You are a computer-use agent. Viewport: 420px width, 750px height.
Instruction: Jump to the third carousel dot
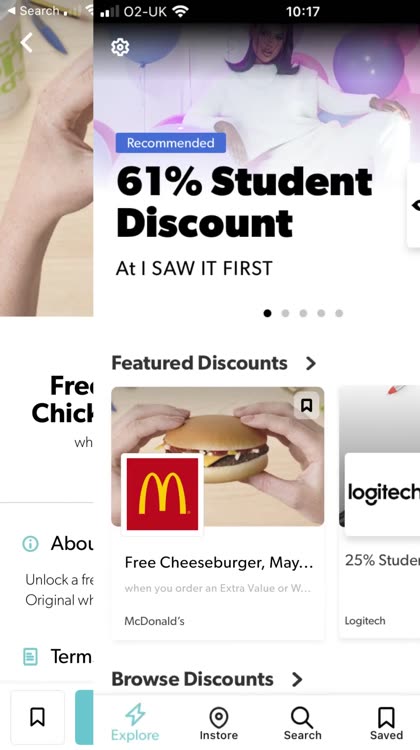point(303,313)
